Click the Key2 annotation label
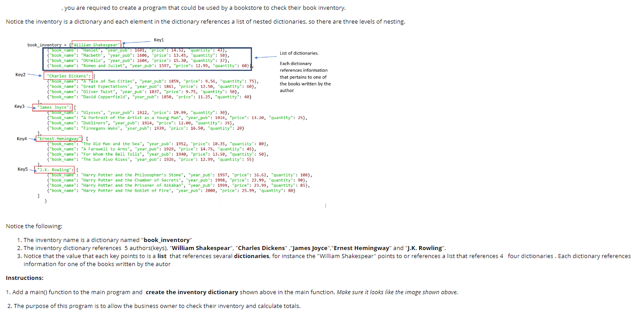The image size is (644, 312). pos(20,74)
